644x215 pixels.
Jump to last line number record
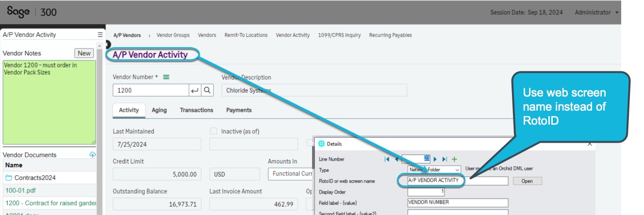point(445,159)
